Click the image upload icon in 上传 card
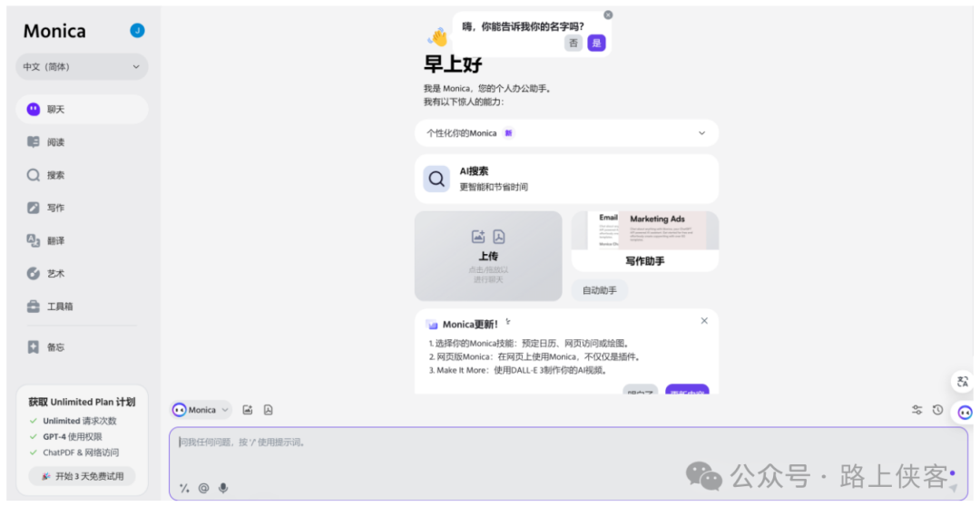Image resolution: width=980 pixels, height=516 pixels. [x=478, y=237]
